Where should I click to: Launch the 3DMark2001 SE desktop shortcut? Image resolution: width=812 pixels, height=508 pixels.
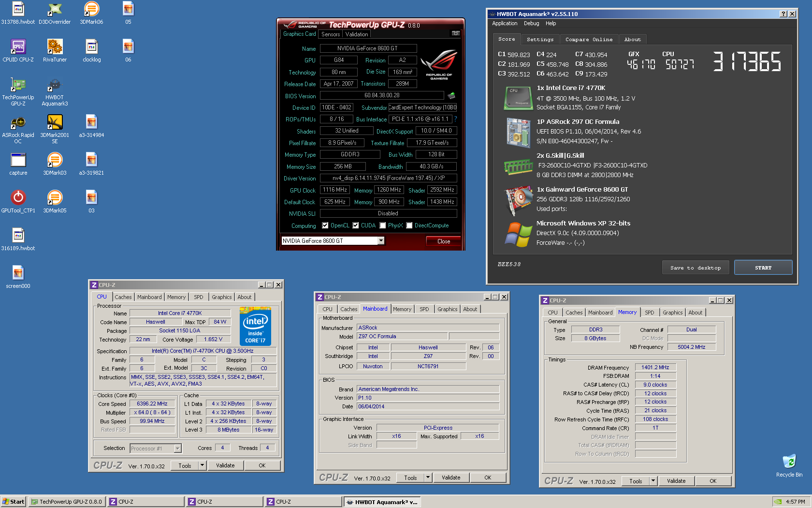[x=55, y=129]
